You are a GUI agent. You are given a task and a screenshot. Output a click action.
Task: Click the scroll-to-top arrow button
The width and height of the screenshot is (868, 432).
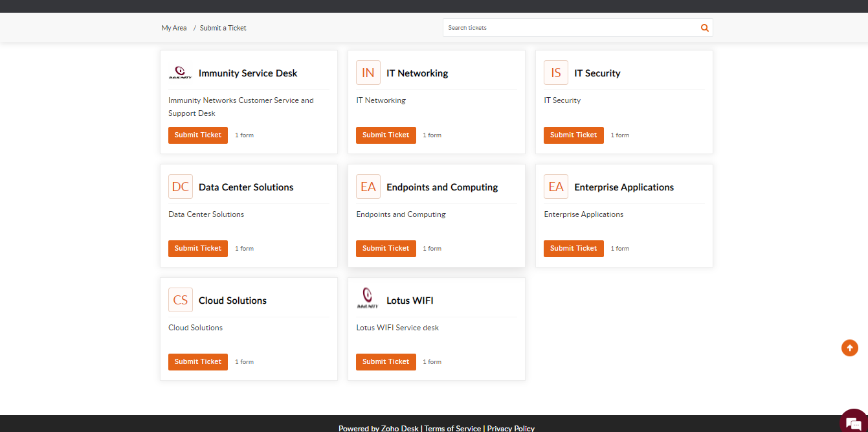tap(850, 348)
